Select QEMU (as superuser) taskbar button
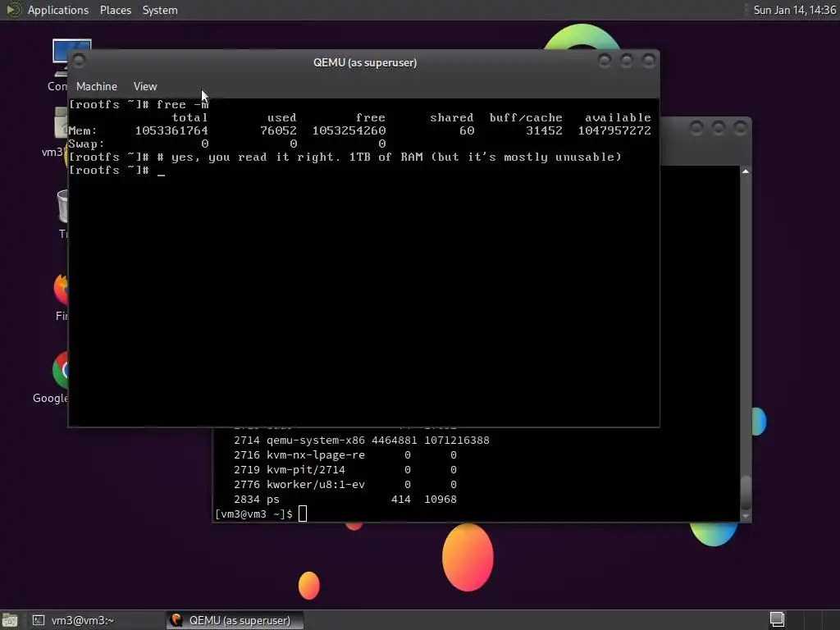This screenshot has width=840, height=630. point(235,620)
